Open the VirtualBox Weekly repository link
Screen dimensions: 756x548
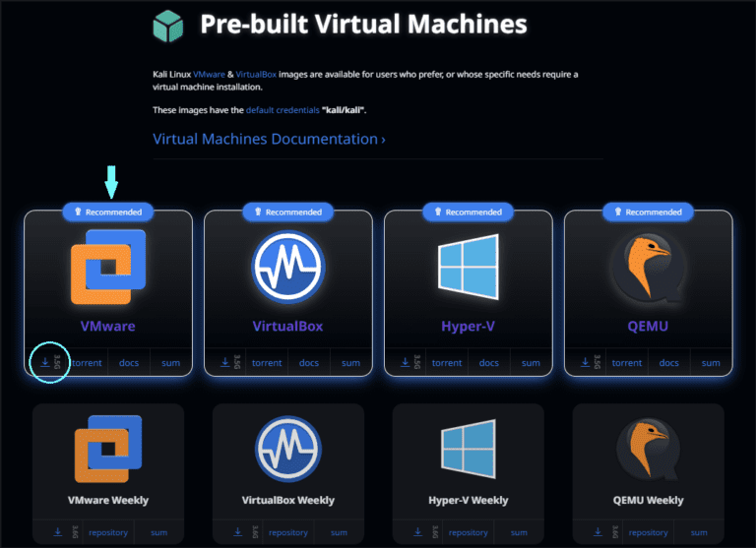(x=288, y=532)
